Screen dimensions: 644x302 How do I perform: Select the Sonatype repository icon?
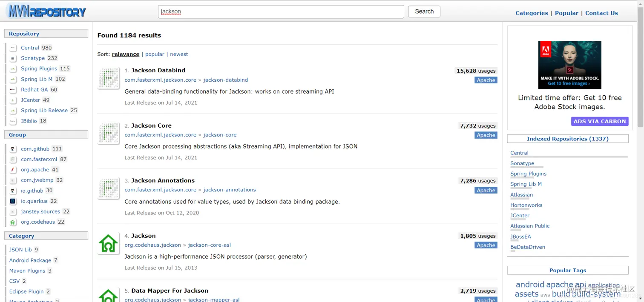coord(13,58)
